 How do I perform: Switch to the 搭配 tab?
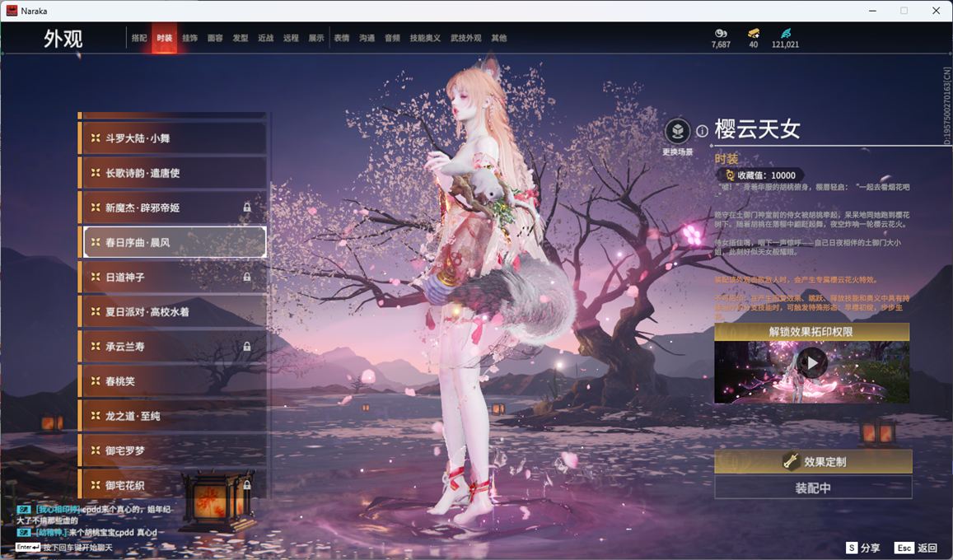[x=139, y=38]
